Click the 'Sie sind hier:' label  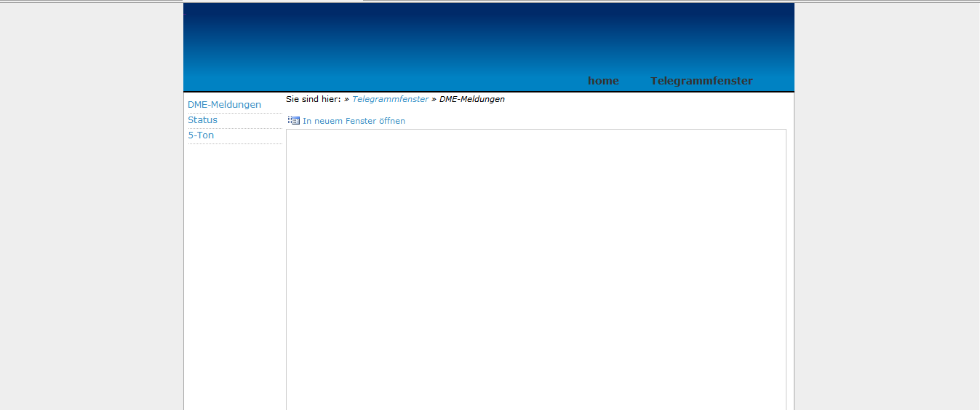coord(313,99)
